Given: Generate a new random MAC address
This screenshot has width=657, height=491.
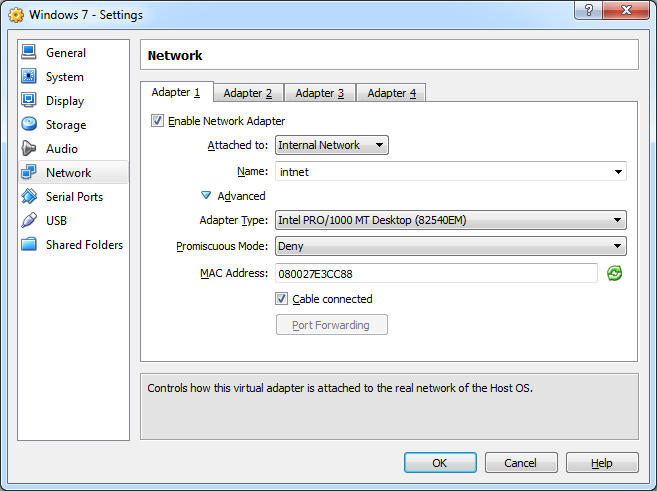Looking at the screenshot, I should (x=615, y=273).
